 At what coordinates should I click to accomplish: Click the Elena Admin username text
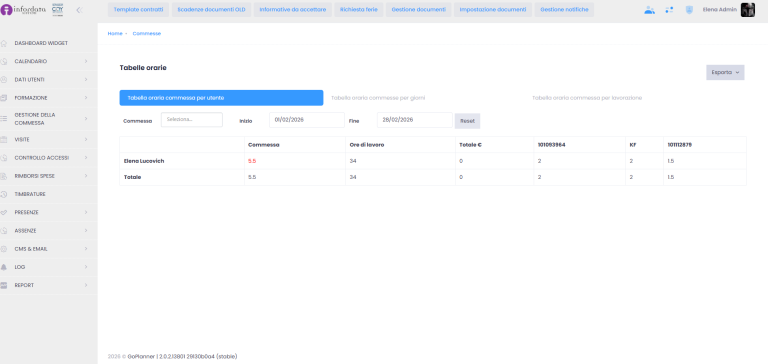click(x=720, y=10)
